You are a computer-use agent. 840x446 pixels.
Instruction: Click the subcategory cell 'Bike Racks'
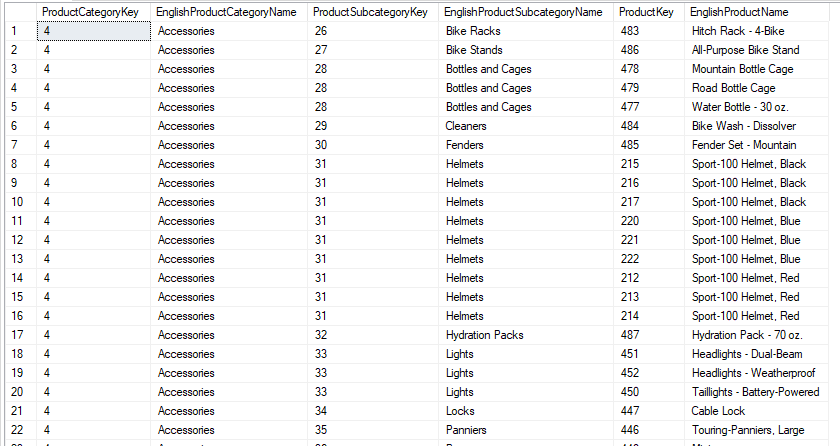(526, 31)
